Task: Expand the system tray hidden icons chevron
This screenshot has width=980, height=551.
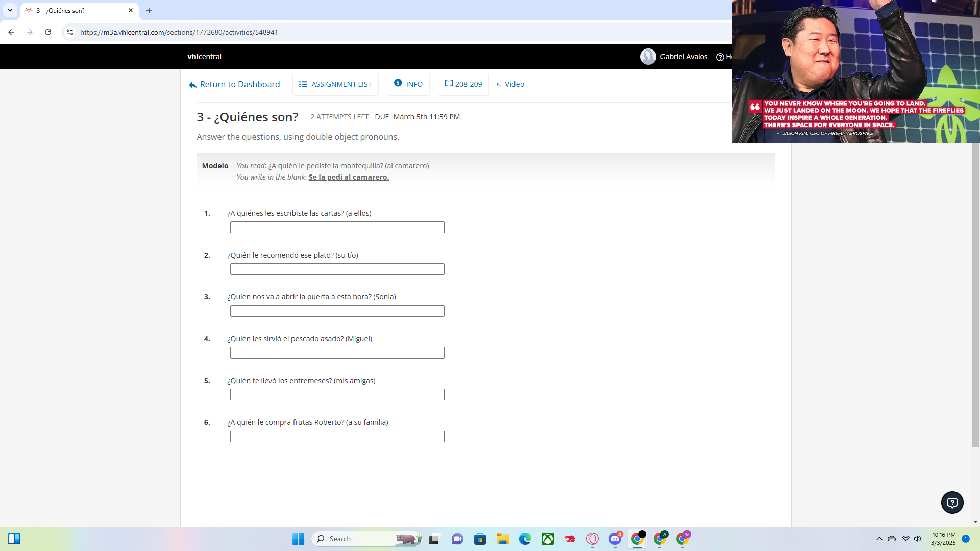Action: (879, 539)
